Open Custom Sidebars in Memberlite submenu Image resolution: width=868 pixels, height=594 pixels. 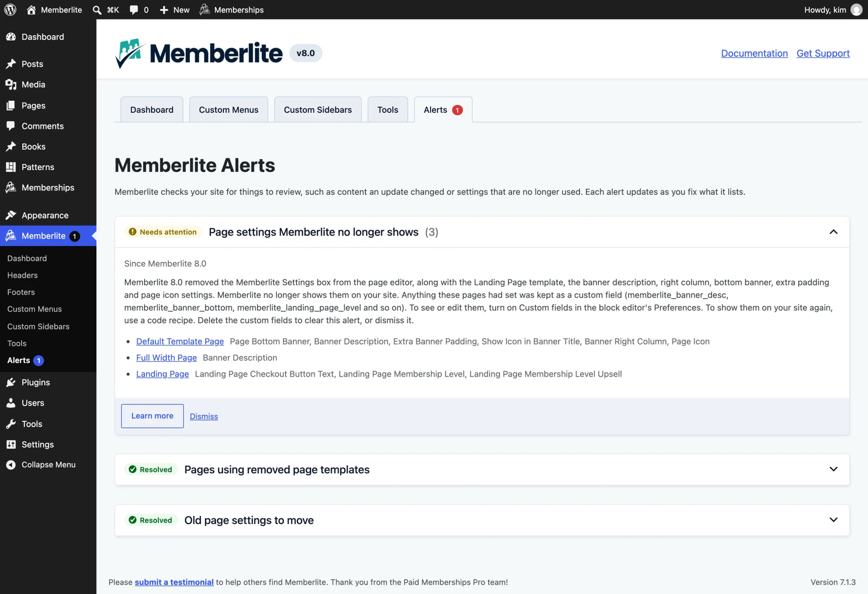(x=38, y=326)
